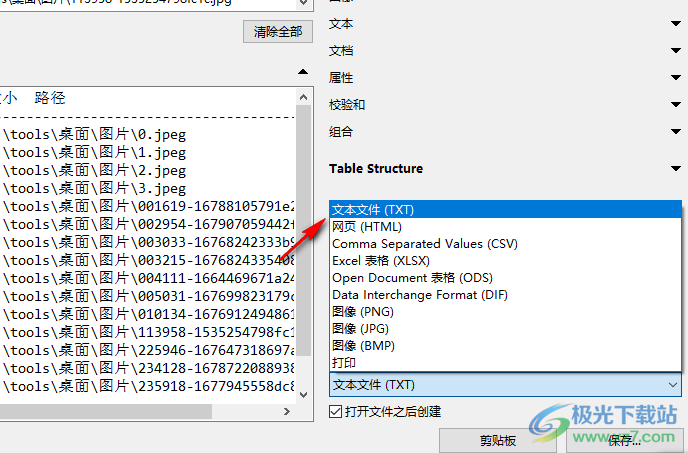
Task: Click the row \tools\桌面\图片\0.jpeg
Action: tap(94, 134)
